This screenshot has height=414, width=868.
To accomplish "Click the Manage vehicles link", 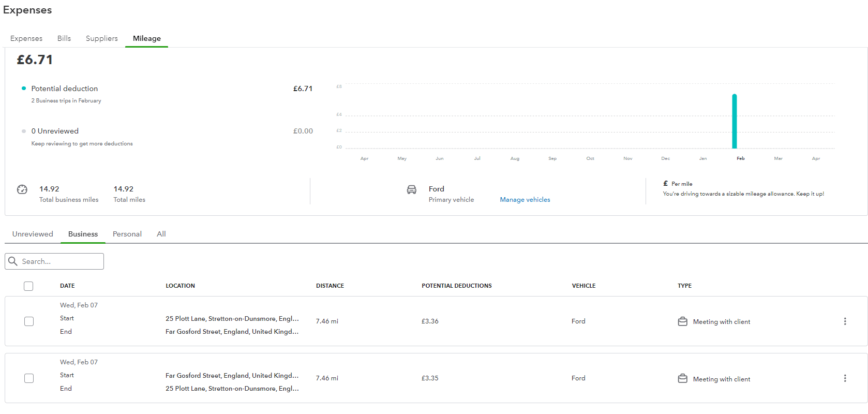I will click(525, 200).
